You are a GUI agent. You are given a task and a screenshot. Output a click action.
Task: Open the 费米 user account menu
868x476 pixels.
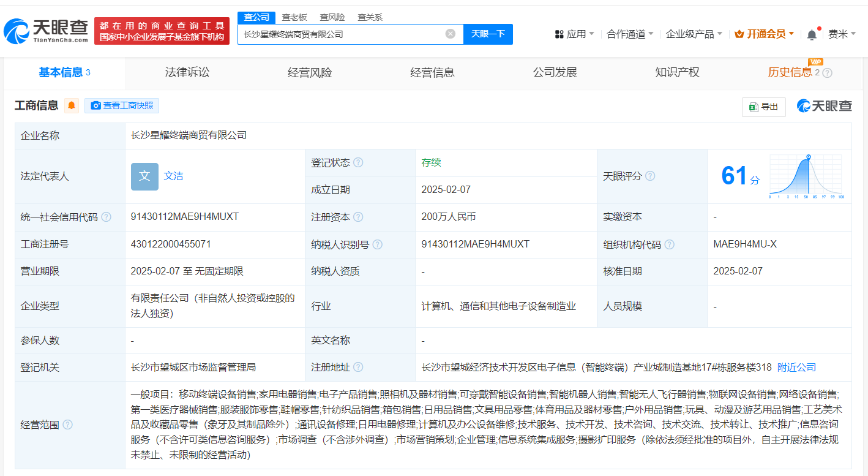(x=842, y=34)
